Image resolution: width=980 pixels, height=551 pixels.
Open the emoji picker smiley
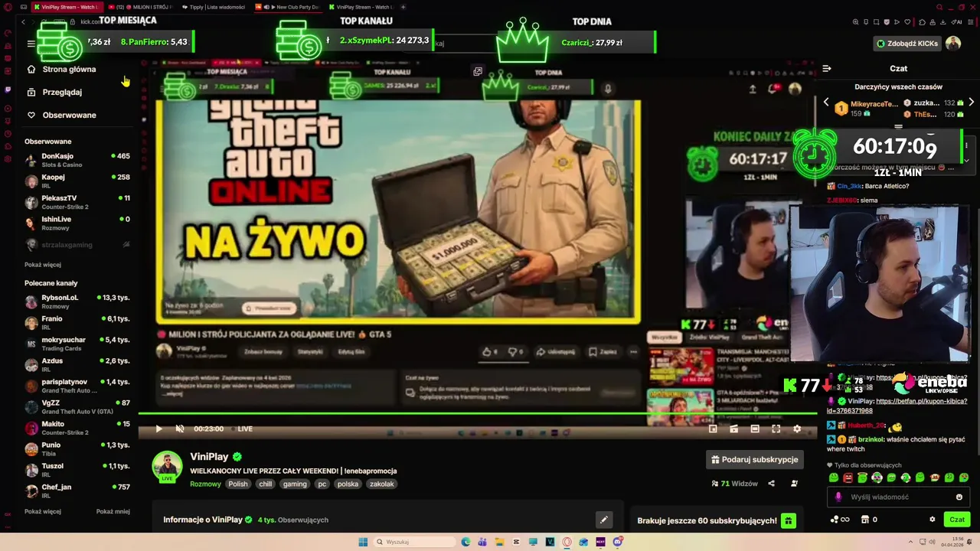point(959,497)
